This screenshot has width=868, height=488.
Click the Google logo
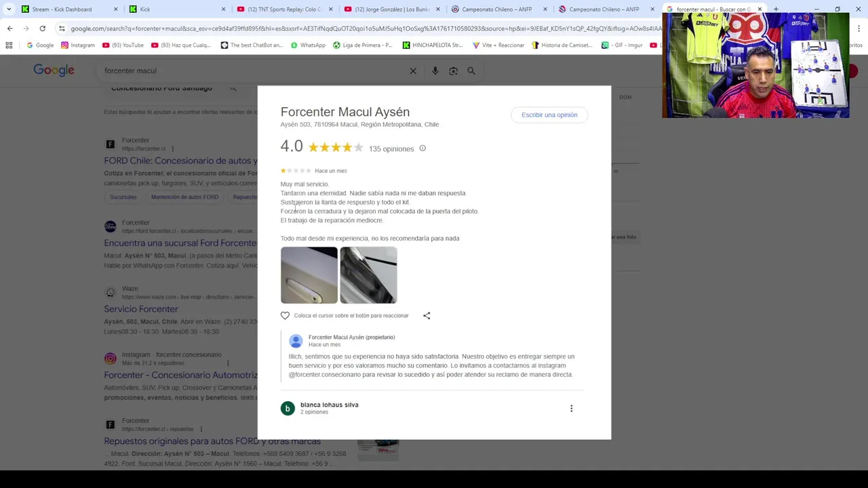tap(54, 70)
